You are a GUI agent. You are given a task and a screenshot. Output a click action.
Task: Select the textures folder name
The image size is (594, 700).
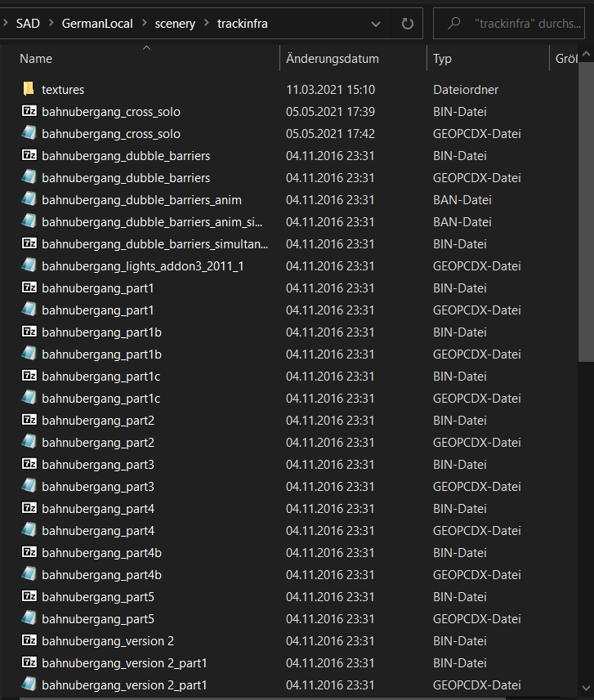[x=63, y=89]
